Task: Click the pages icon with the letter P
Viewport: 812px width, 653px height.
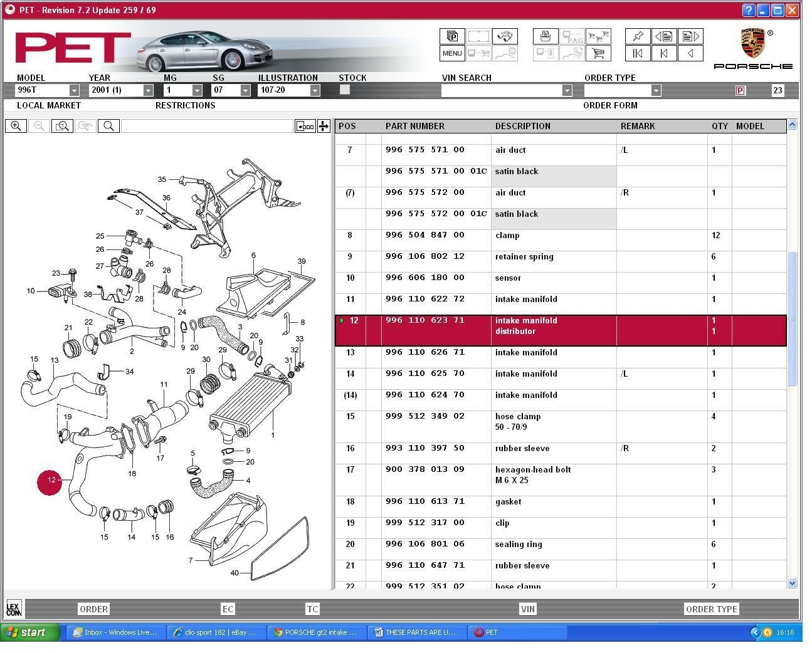Action: click(452, 36)
